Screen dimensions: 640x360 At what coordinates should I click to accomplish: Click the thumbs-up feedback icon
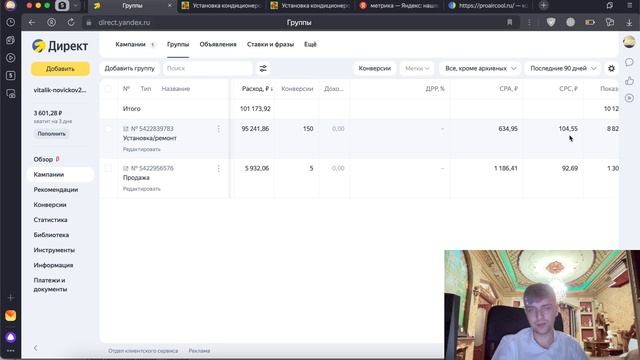coord(629,81)
